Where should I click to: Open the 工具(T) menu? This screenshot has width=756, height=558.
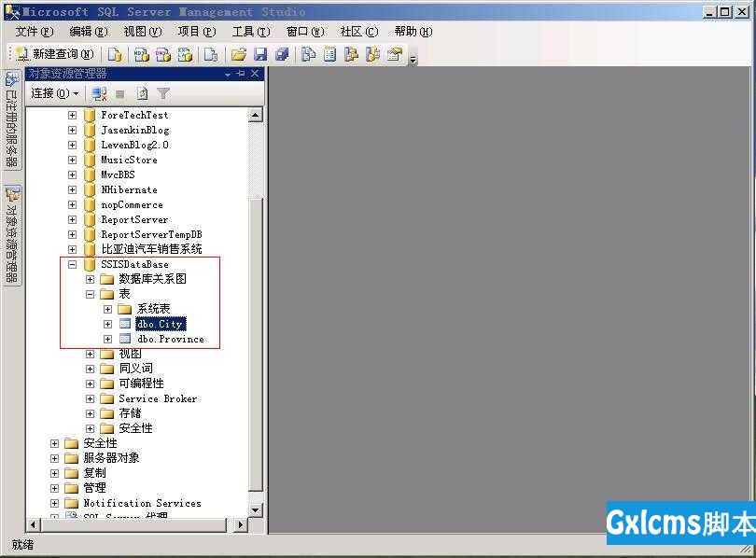tap(251, 32)
